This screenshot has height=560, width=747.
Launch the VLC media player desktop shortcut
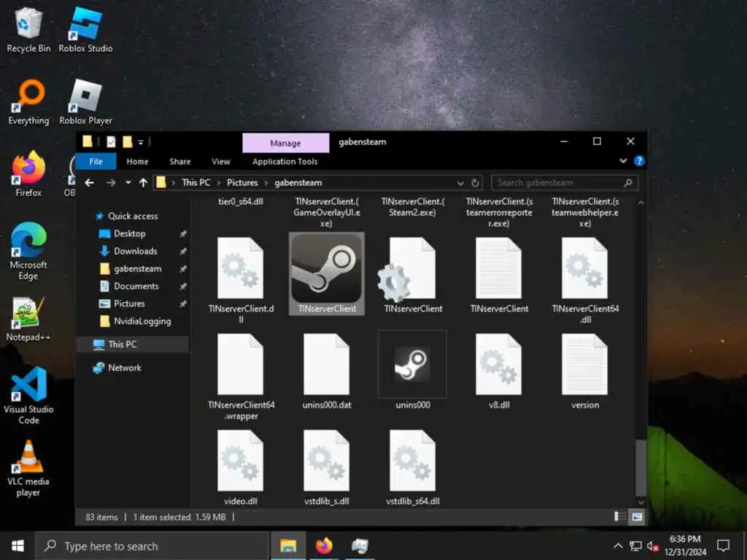click(28, 469)
